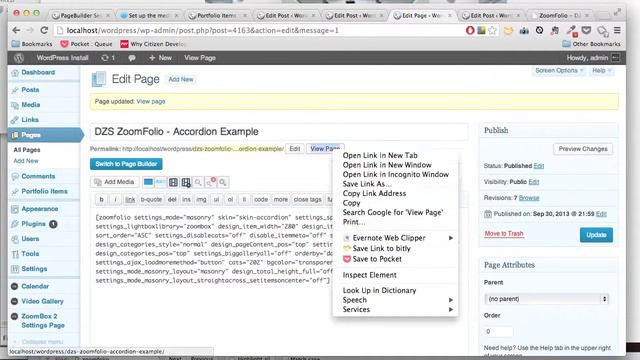
Task: Click Browse revisions link
Action: tap(529, 198)
